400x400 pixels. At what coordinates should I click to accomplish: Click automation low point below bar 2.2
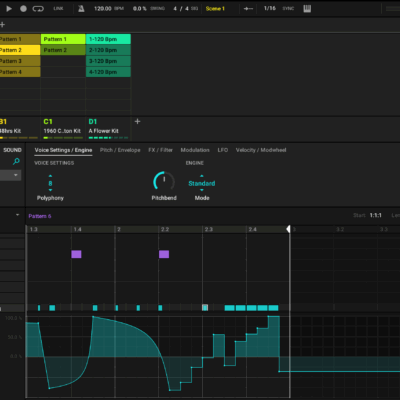170,390
